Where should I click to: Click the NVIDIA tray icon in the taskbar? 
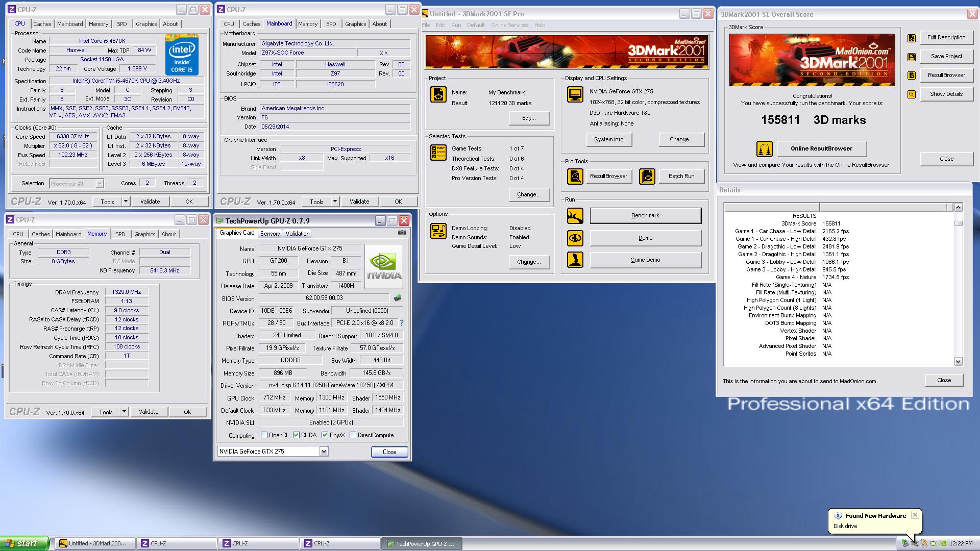tap(943, 543)
